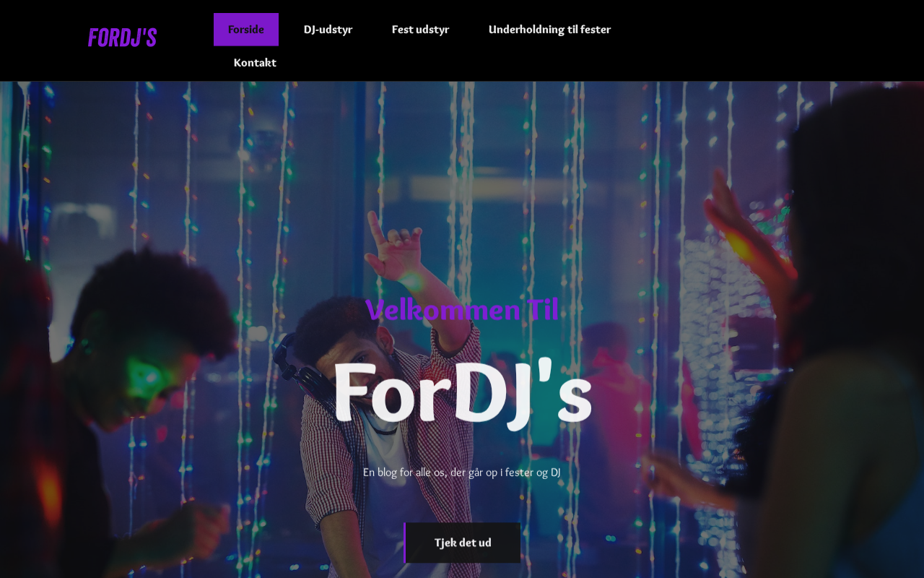Click the Tjek det ud button
The width and height of the screenshot is (924, 578).
(x=463, y=543)
